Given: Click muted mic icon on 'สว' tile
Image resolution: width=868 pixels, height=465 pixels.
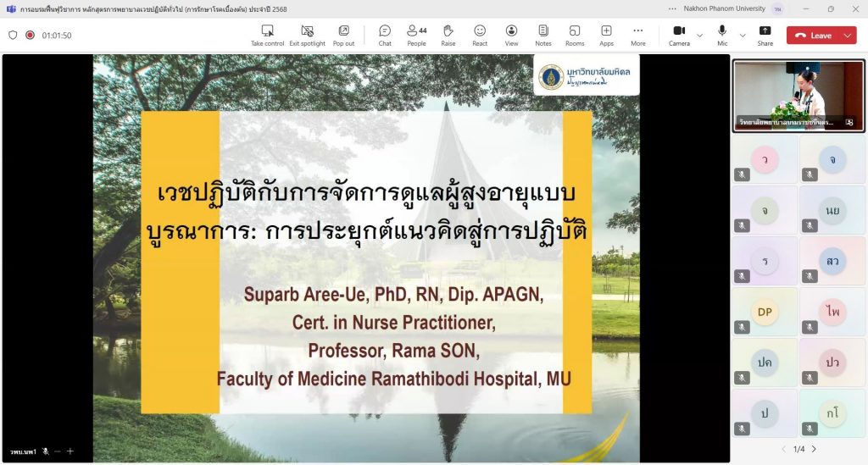Looking at the screenshot, I should 810,276.
